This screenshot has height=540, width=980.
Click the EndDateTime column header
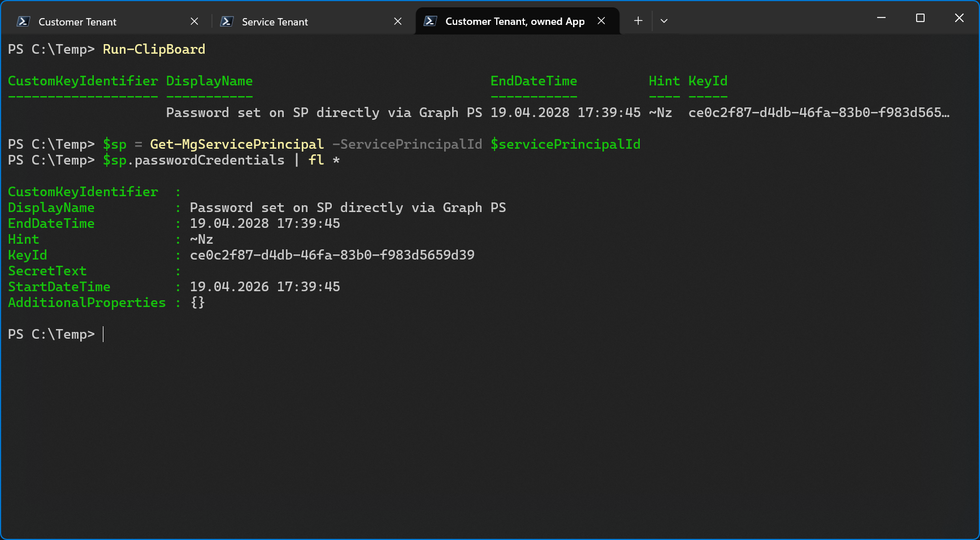tap(534, 81)
